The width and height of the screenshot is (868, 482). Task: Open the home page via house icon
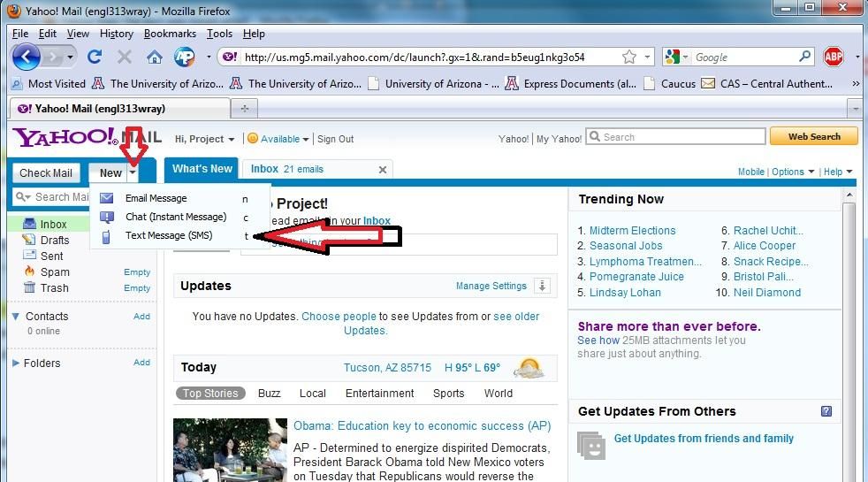[155, 57]
